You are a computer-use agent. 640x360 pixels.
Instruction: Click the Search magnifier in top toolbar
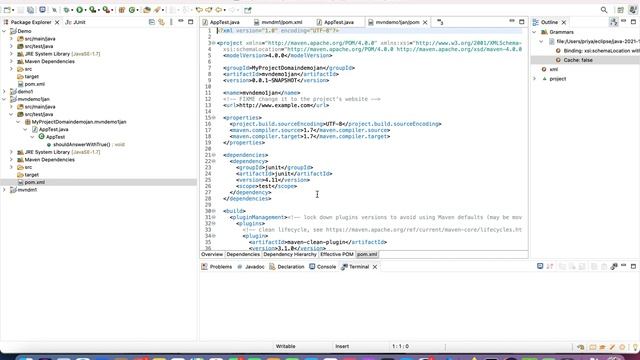pyautogui.click(x=604, y=10)
